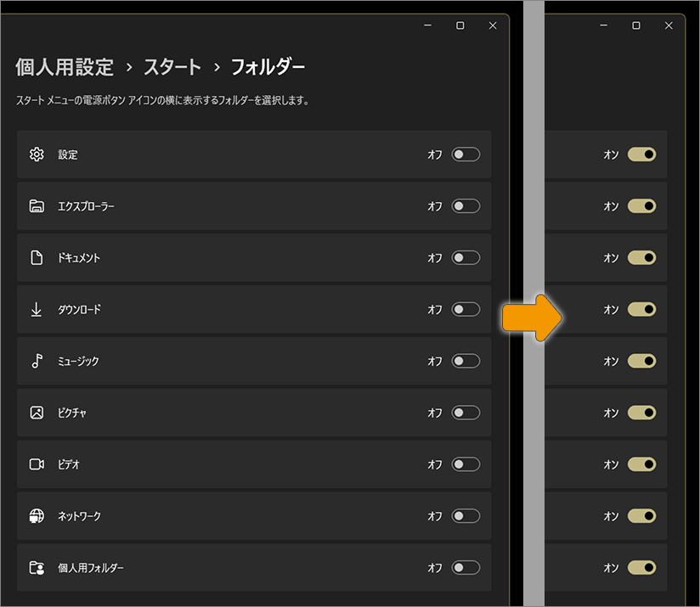Close the left settings window

493,25
